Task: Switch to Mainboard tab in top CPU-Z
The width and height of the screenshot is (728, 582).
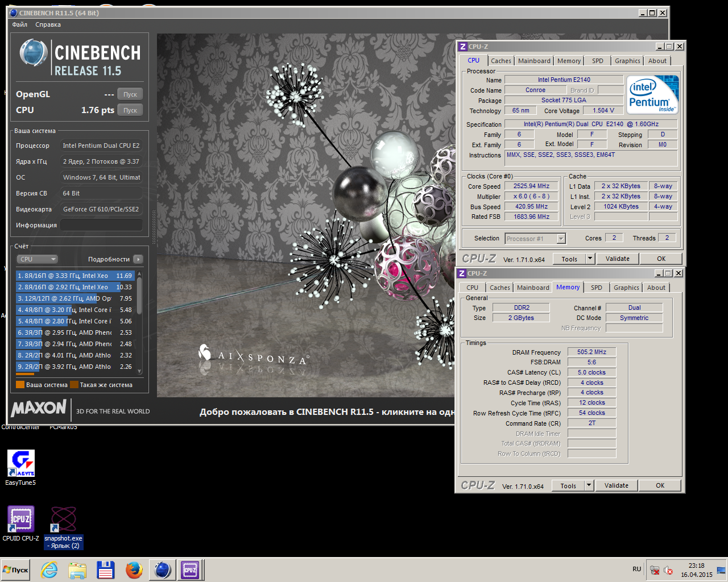Action: 534,61
